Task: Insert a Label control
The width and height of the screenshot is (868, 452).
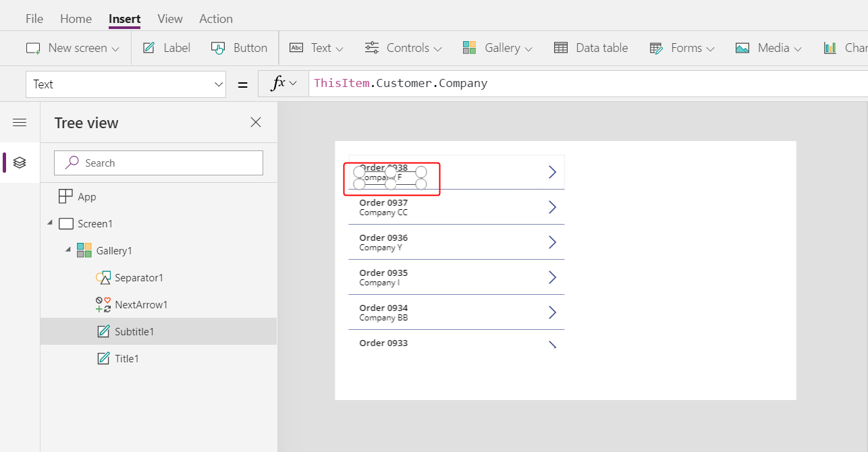Action: click(x=167, y=48)
